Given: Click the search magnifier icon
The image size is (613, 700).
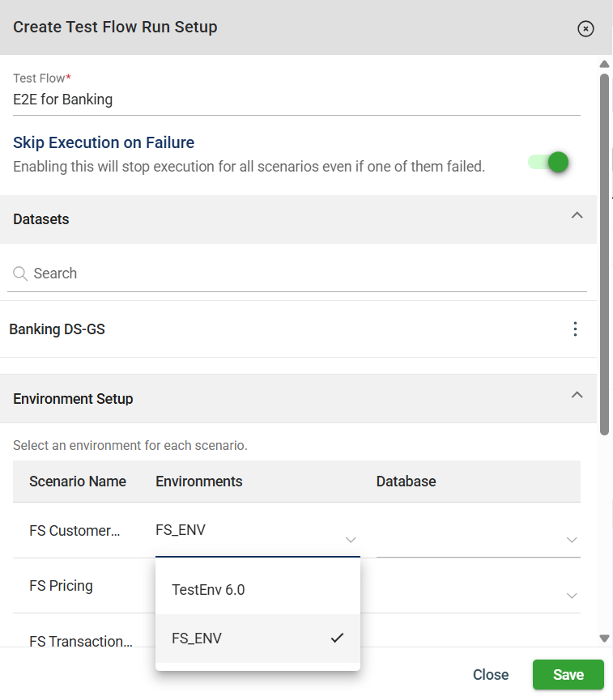Looking at the screenshot, I should pyautogui.click(x=21, y=274).
